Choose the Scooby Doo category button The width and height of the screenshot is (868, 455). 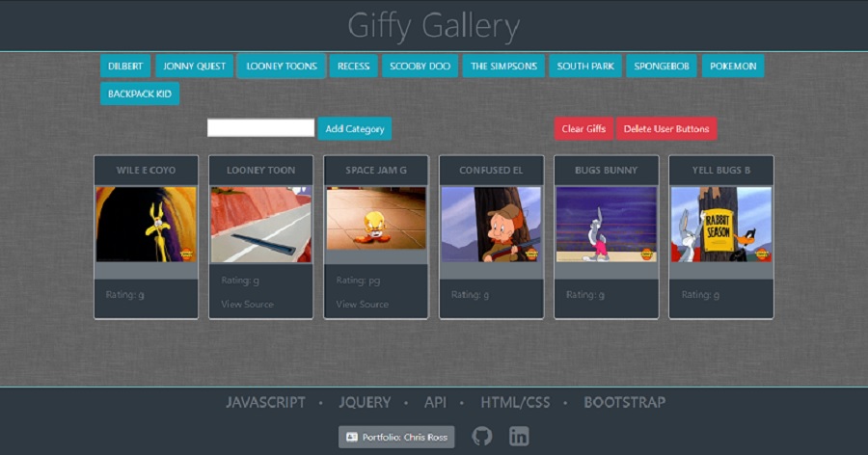[x=420, y=66]
